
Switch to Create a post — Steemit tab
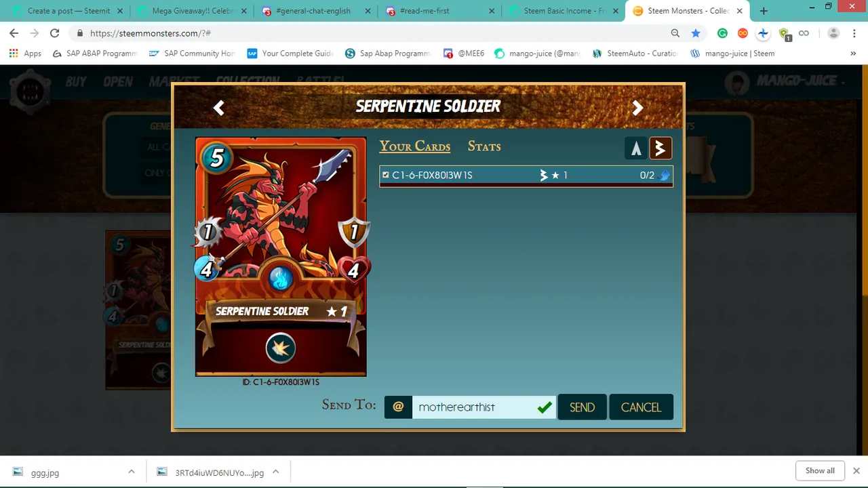[x=68, y=11]
